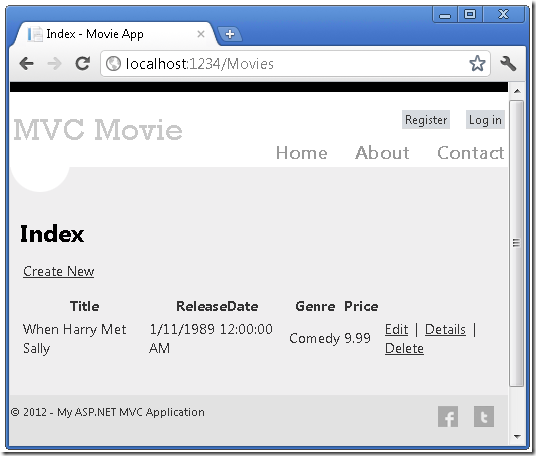Click the Title column header
The height and width of the screenshot is (456, 536).
click(x=85, y=306)
